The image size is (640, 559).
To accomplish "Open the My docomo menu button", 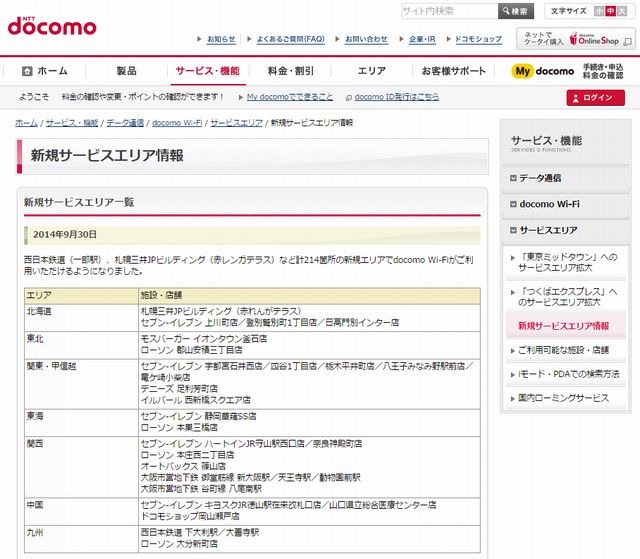I will click(567, 71).
